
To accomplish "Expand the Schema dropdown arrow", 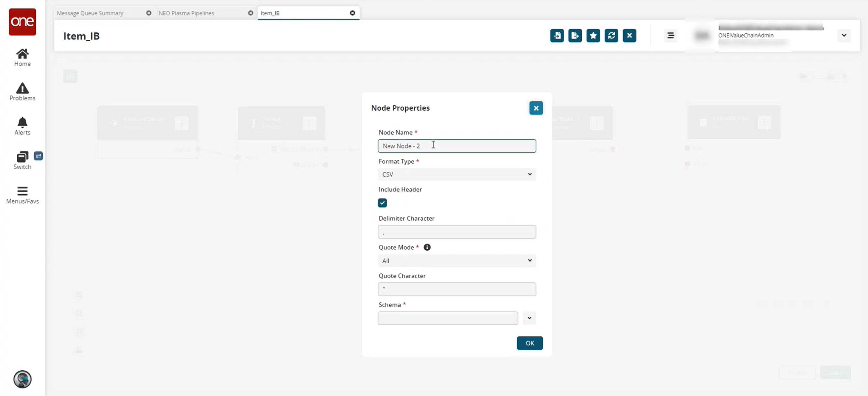I will tap(529, 318).
